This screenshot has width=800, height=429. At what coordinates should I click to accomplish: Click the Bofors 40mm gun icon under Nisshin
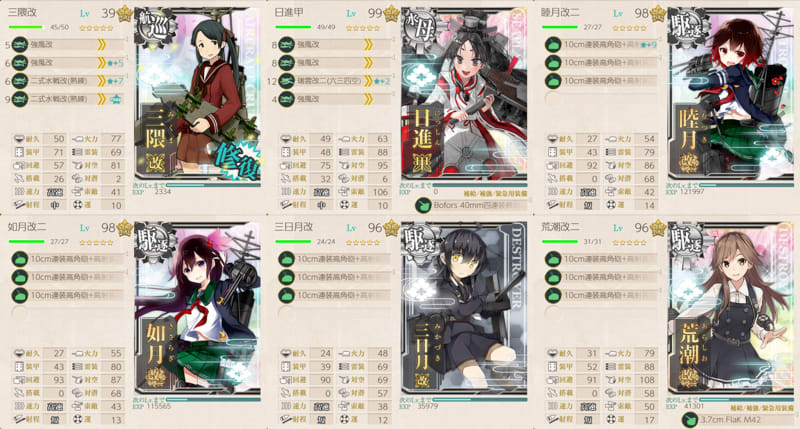pyautogui.click(x=423, y=206)
